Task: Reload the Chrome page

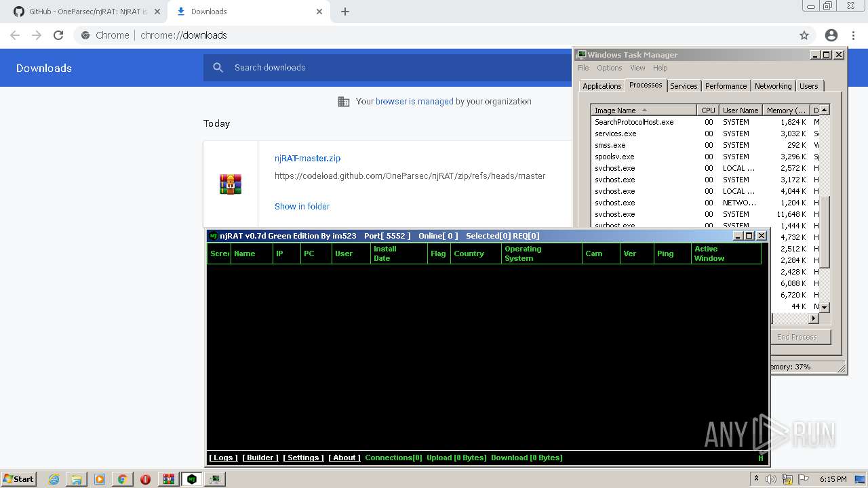Action: tap(58, 35)
